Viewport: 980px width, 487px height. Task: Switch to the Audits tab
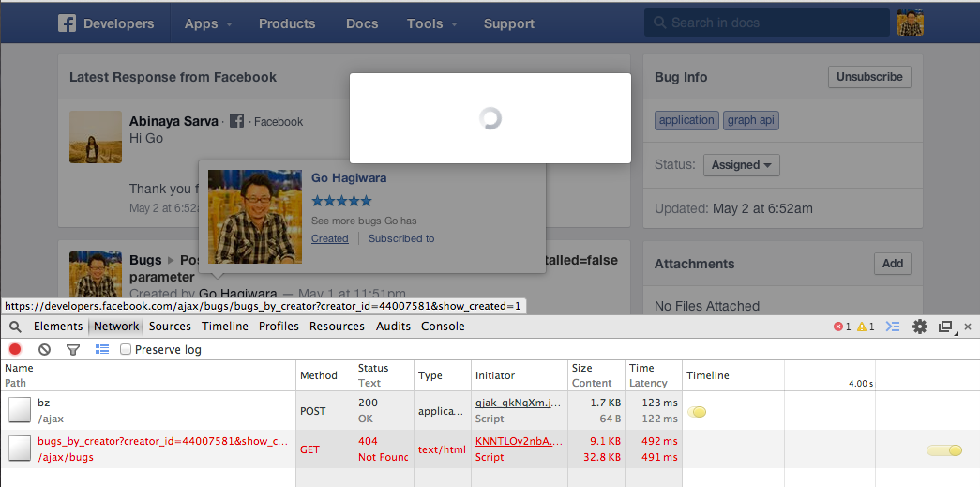tap(393, 327)
